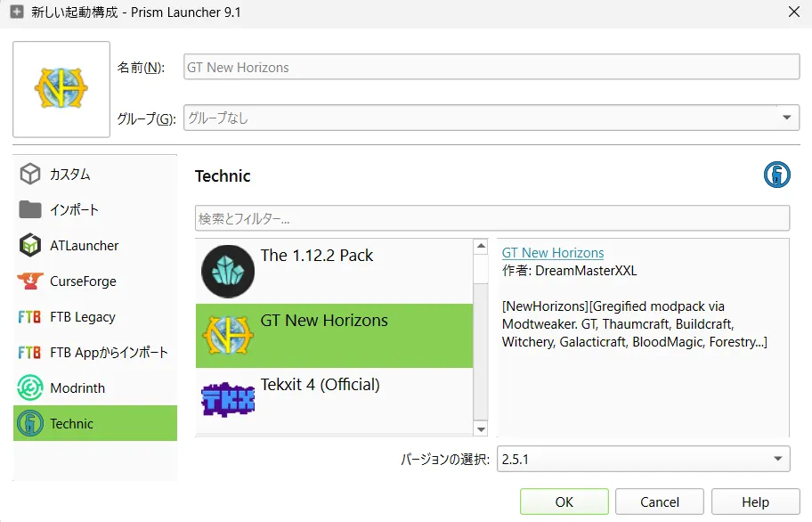Screen dimensions: 812x522
Task: Click the FTB Legacy icon
Action: pos(31,317)
